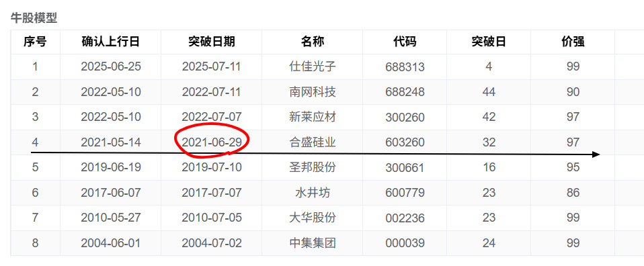Click breakout date 2022-07-07
Image resolution: width=644 pixels, height=266 pixels.
(x=212, y=117)
